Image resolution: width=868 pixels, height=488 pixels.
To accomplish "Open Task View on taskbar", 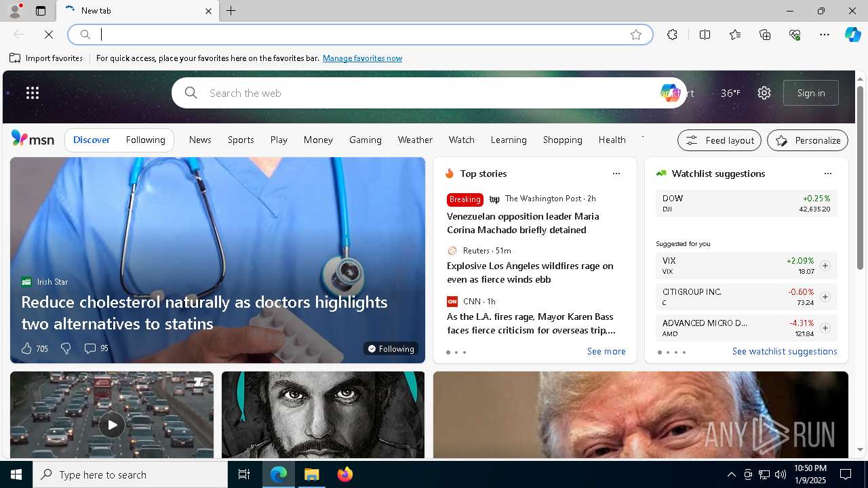I will pos(244,474).
